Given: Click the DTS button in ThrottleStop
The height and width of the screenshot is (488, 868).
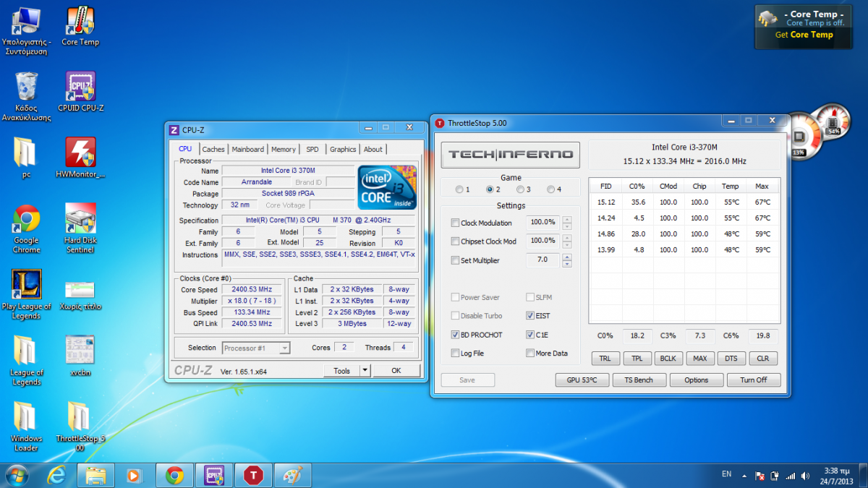Looking at the screenshot, I should click(731, 359).
